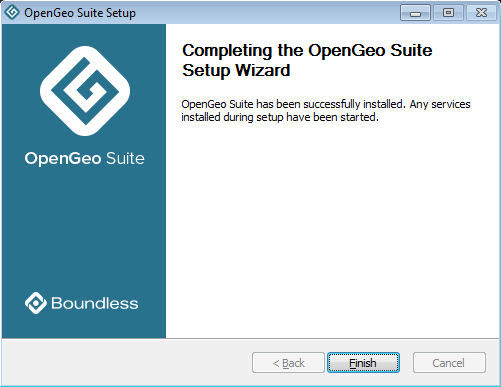This screenshot has height=387, width=501.
Task: Click the Cancel button
Action: tap(449, 363)
